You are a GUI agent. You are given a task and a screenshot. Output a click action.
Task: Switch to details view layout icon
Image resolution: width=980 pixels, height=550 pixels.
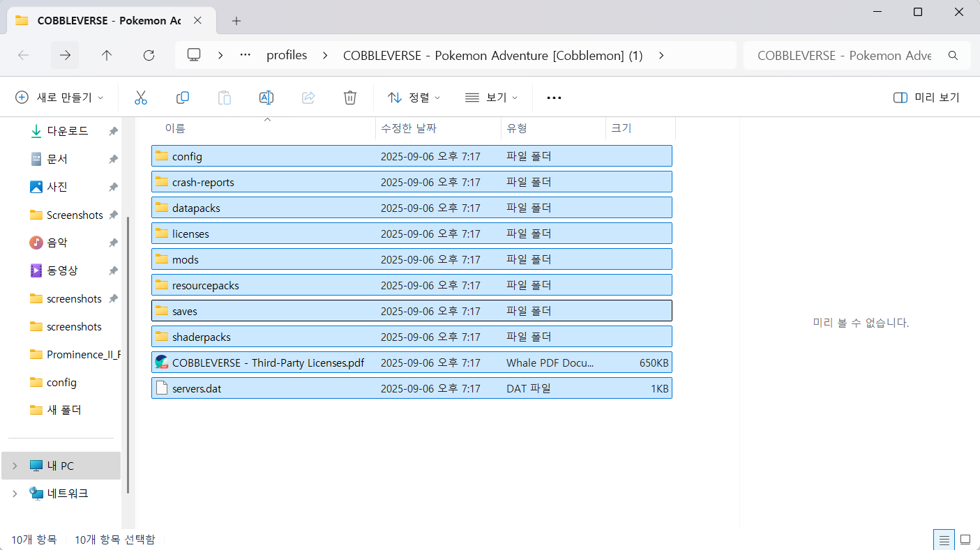[944, 539]
